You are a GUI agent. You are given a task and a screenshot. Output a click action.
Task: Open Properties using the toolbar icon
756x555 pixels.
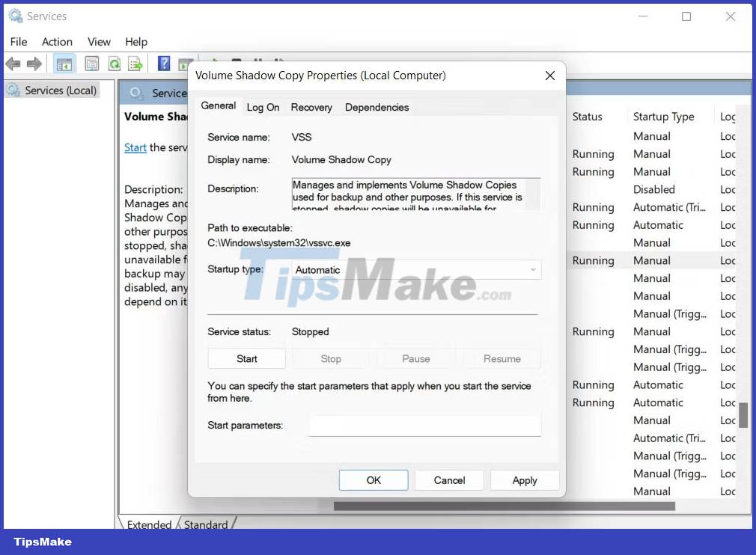click(x=91, y=64)
